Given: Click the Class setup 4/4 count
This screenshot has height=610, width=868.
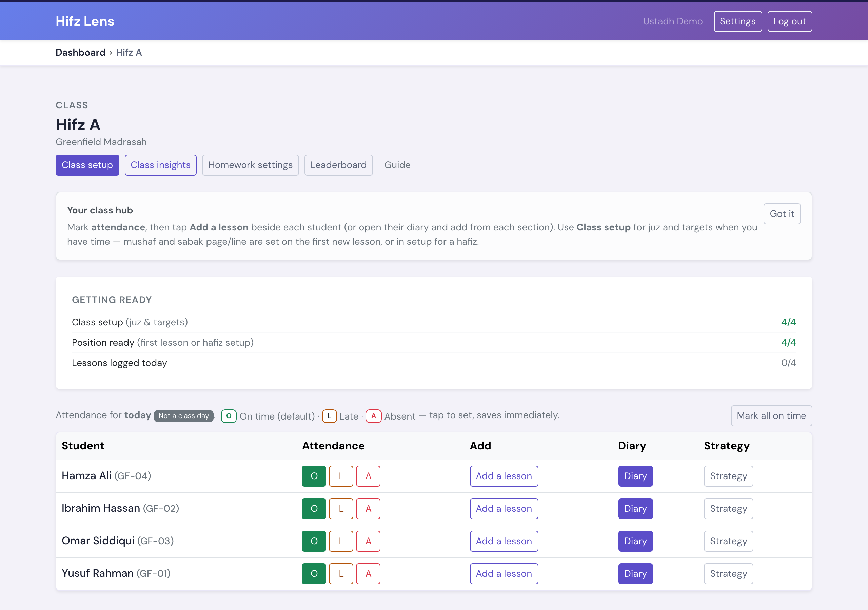Looking at the screenshot, I should (x=788, y=322).
